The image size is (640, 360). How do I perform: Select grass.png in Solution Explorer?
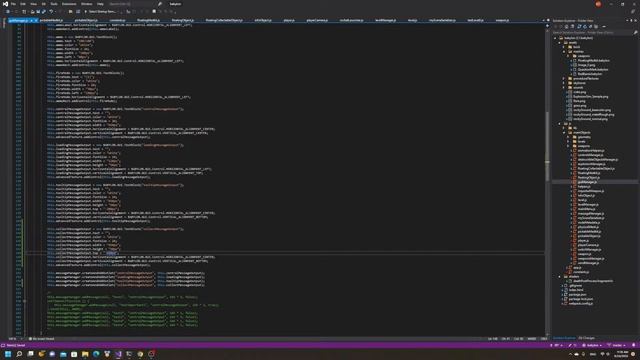[580, 105]
